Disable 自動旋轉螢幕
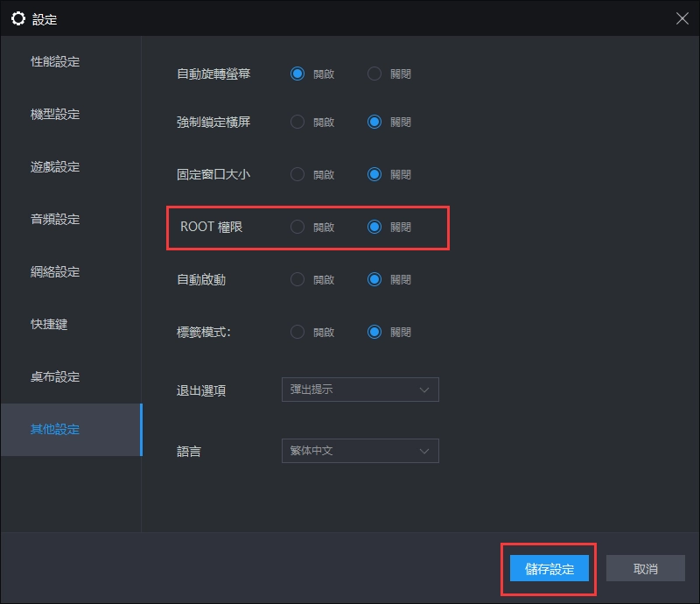Image resolution: width=700 pixels, height=604 pixels. [x=374, y=74]
